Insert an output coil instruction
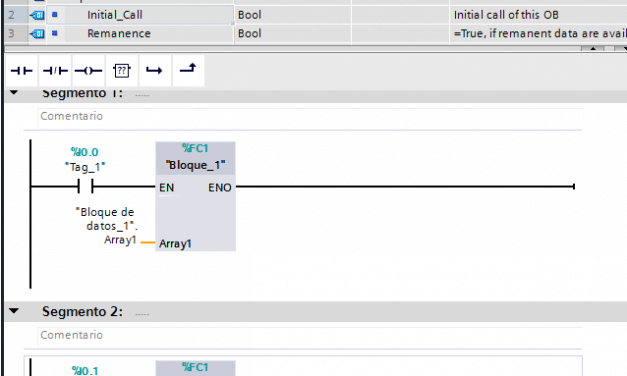Screen dimensions: 627x376 [x=88, y=71]
